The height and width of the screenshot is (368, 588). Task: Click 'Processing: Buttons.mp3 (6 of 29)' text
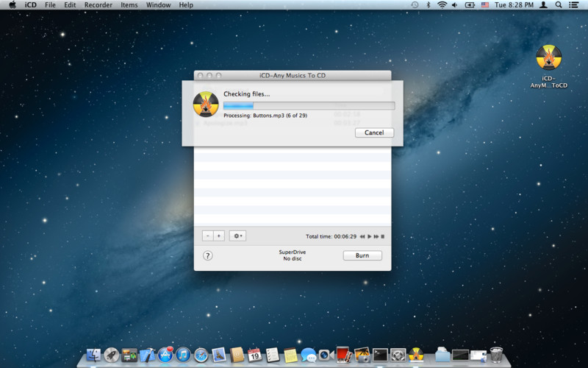[265, 116]
